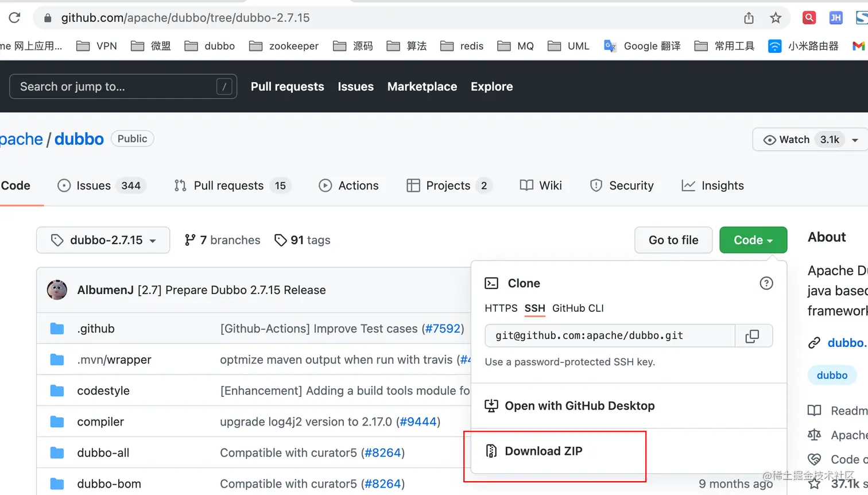The width and height of the screenshot is (868, 495).
Task: Click the dubbo-all folder icon
Action: point(57,453)
